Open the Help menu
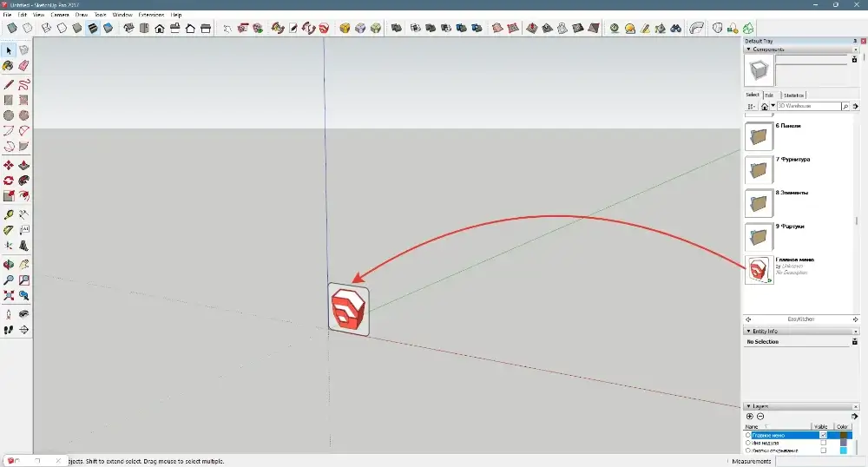The height and width of the screenshot is (467, 868). (176, 15)
